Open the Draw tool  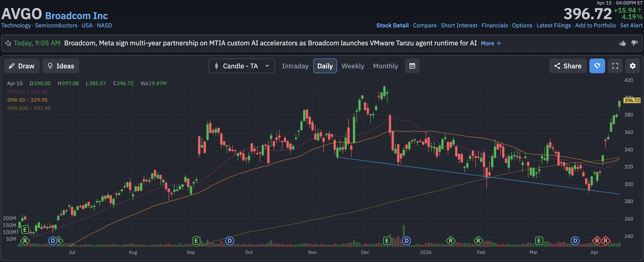[x=22, y=66]
